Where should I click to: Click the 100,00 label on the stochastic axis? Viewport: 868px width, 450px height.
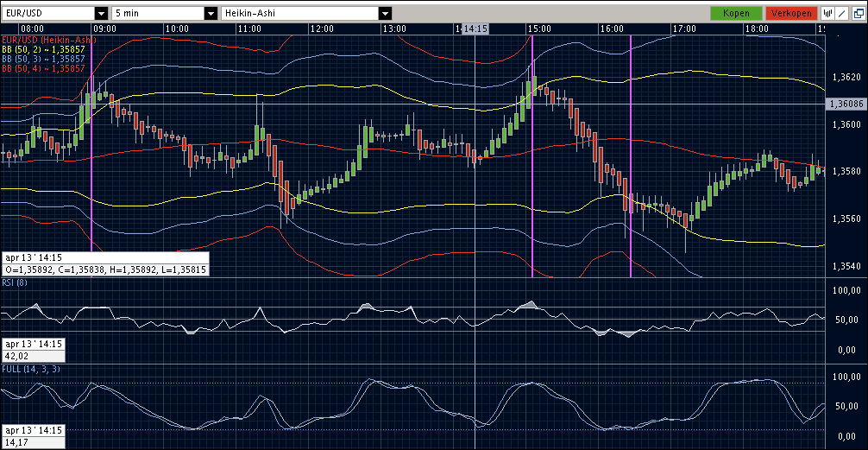[847, 377]
